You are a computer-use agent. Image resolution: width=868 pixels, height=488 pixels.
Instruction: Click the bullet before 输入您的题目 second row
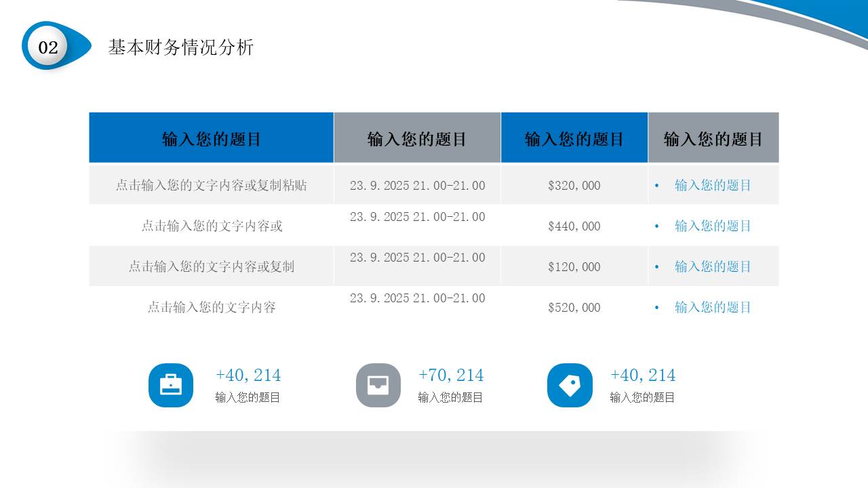[x=656, y=226]
